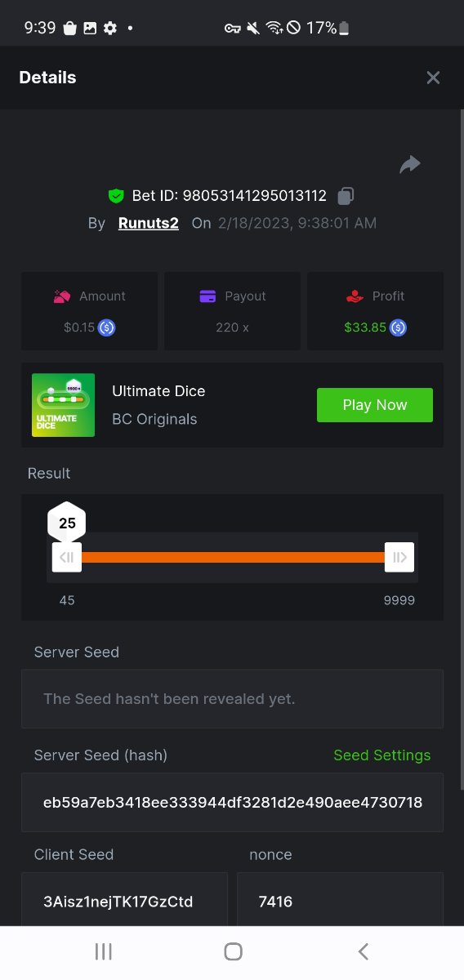The image size is (464, 980).
Task: Tap the pink Amount icon
Action: 62,296
